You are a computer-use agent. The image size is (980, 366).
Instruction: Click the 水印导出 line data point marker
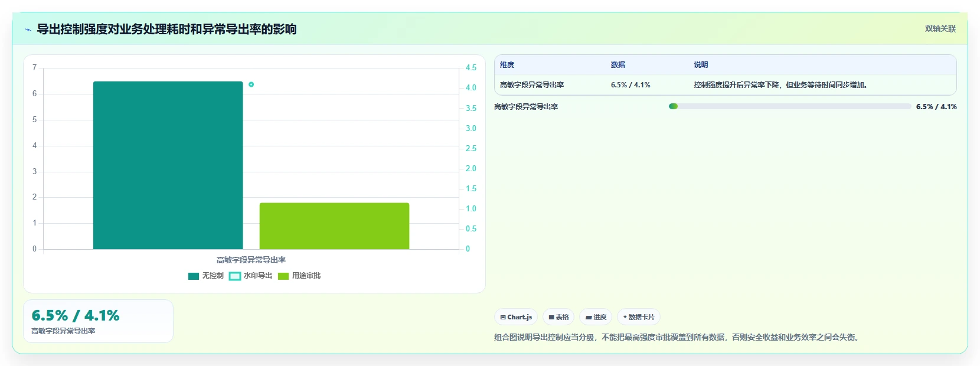tap(251, 84)
